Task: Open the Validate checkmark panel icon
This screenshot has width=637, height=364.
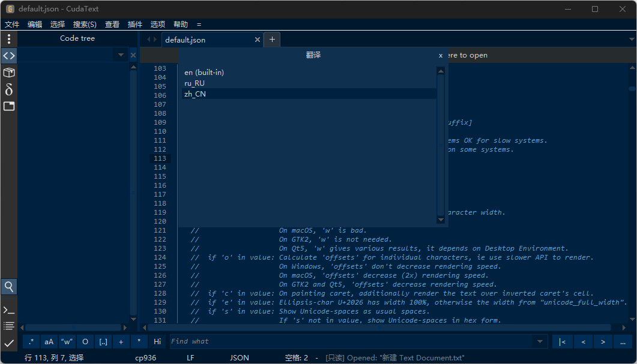Action: point(9,343)
